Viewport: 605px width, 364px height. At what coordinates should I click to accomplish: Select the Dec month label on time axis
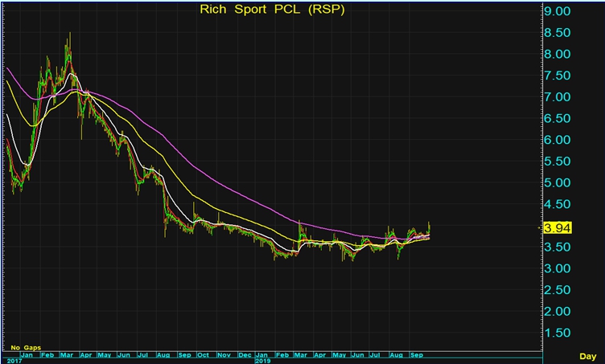pos(245,355)
